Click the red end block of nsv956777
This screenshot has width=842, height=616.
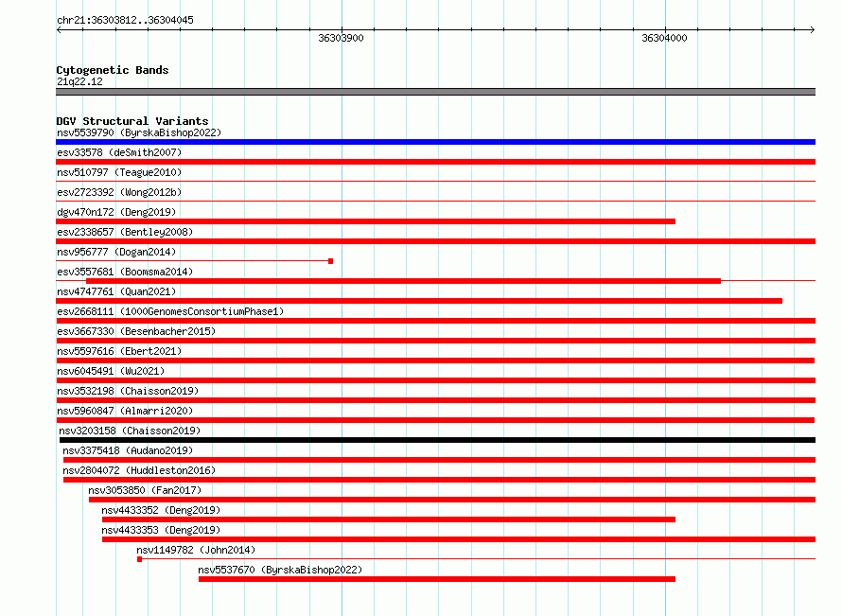[331, 261]
